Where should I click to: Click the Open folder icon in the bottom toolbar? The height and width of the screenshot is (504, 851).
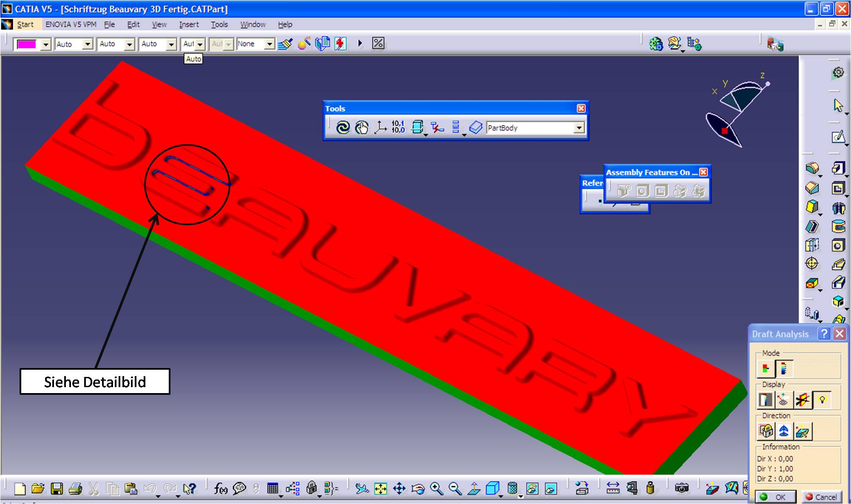coord(38,489)
